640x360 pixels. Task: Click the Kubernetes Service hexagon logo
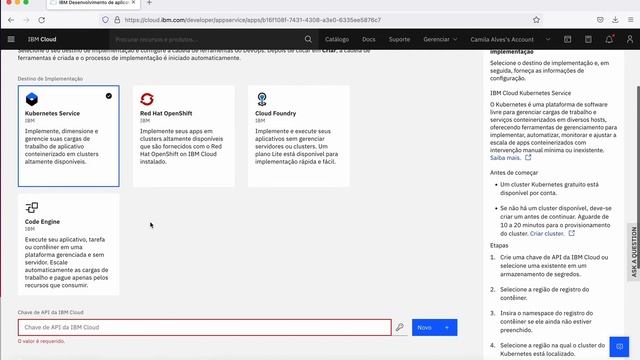click(32, 99)
